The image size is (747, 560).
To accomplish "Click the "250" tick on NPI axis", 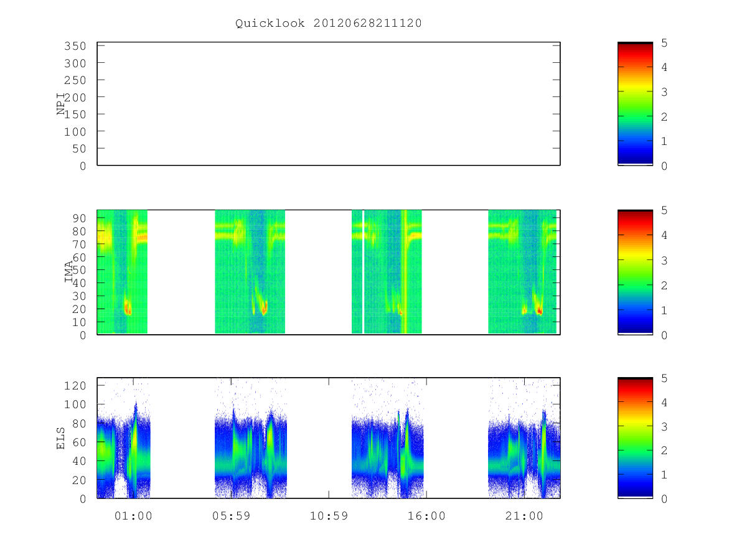I will pos(75,80).
